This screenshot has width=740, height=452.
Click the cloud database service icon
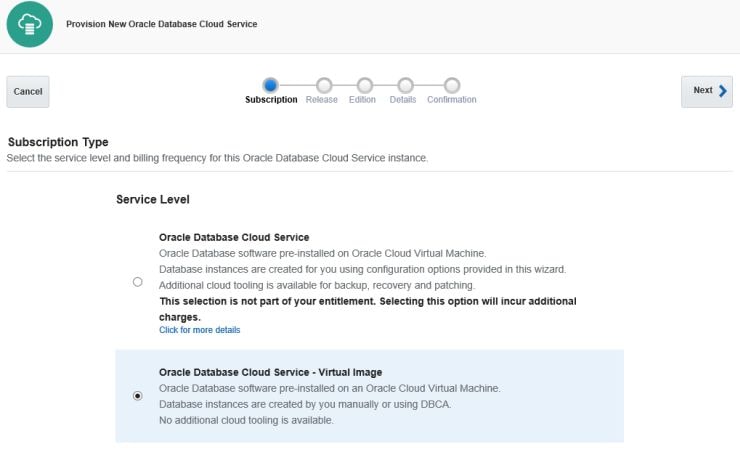[29, 24]
